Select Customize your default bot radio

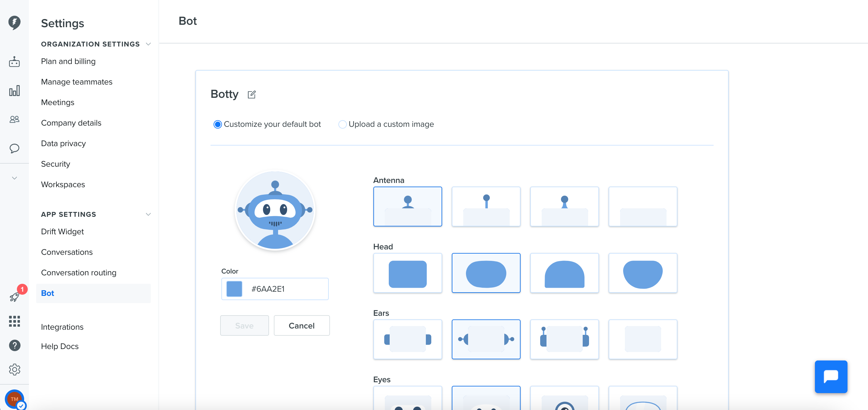(218, 124)
